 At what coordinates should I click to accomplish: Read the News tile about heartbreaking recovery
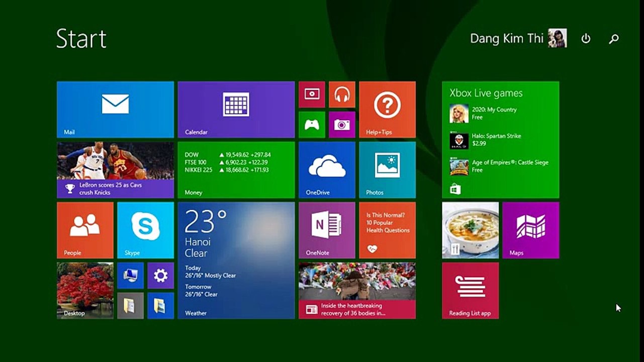coord(357,291)
